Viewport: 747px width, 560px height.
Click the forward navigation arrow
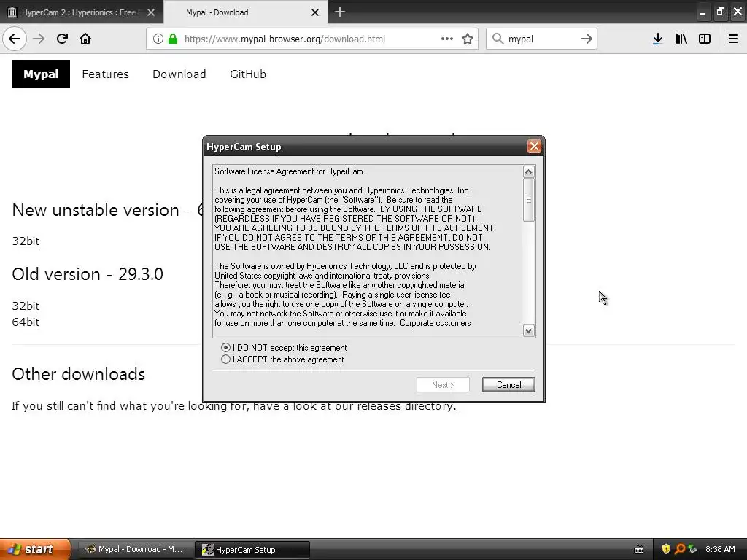click(39, 39)
